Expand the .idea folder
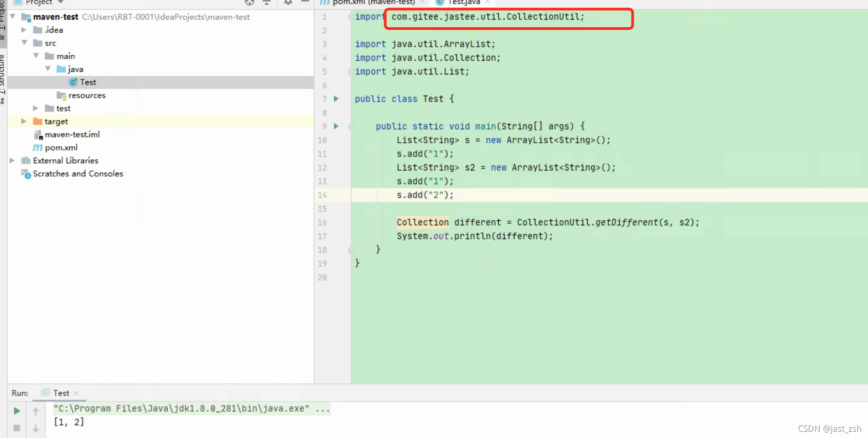This screenshot has height=438, width=868. pyautogui.click(x=24, y=30)
